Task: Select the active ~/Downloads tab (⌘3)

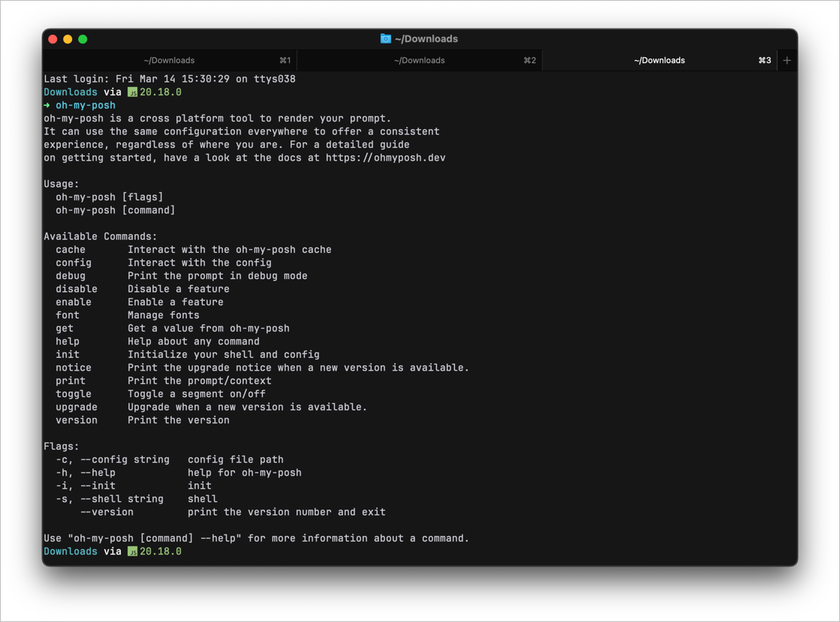Action: point(659,61)
